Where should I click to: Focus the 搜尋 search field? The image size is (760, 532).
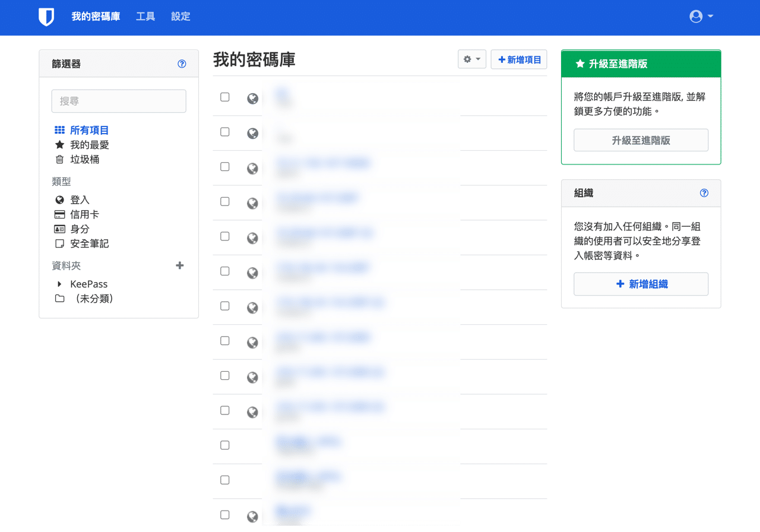pyautogui.click(x=119, y=101)
